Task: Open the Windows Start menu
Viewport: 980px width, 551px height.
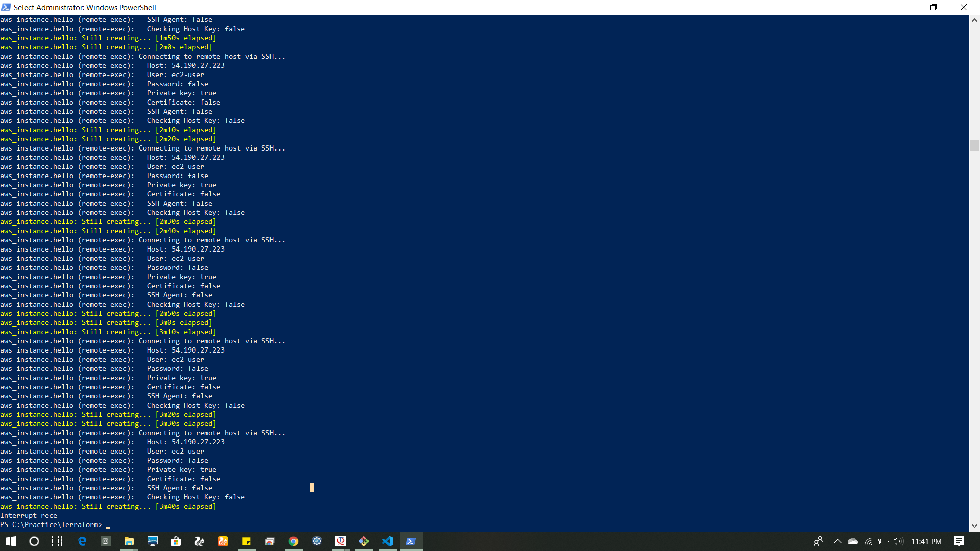Action: [x=11, y=541]
